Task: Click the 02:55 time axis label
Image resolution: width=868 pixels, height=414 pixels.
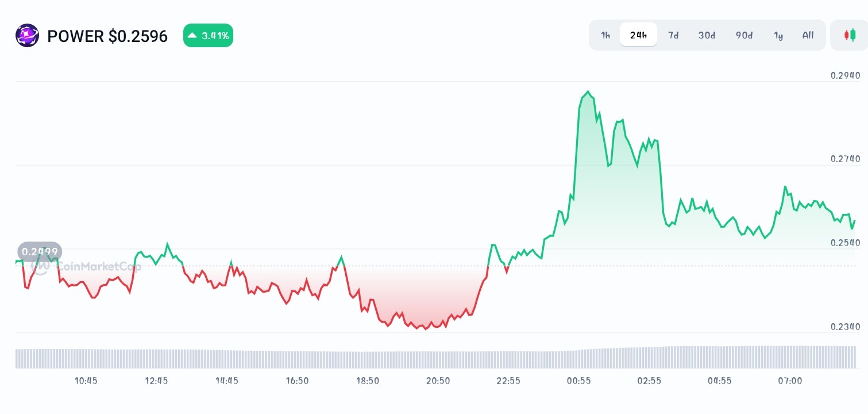Action: [649, 381]
